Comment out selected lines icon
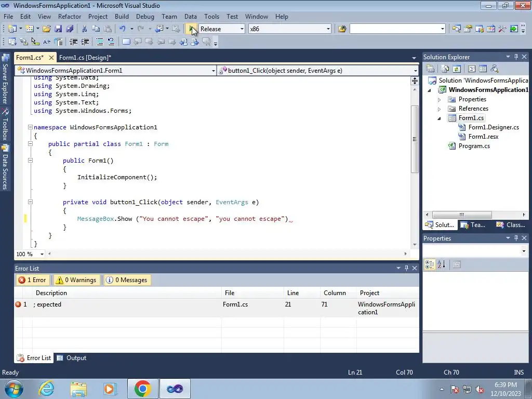 click(100, 42)
